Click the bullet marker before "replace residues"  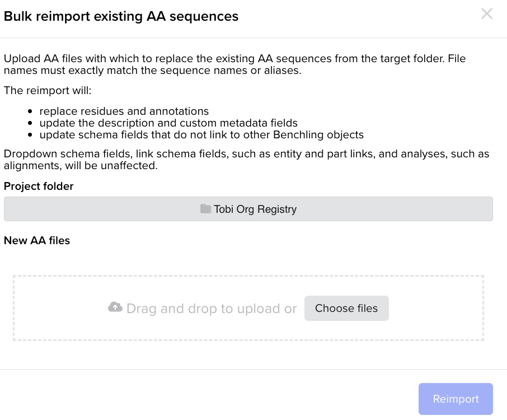pyautogui.click(x=29, y=111)
